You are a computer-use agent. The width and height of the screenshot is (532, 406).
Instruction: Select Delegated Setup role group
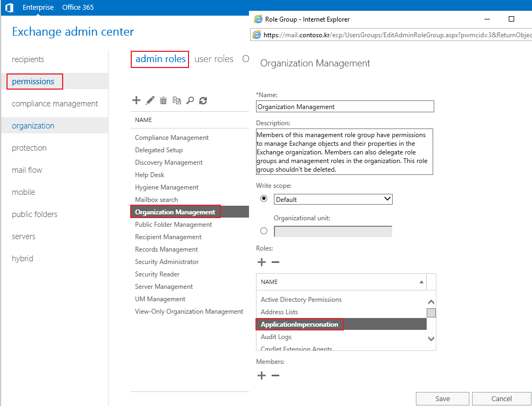click(x=159, y=150)
